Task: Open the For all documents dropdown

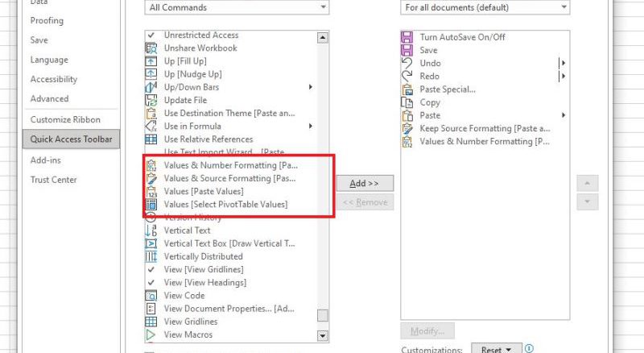Action: (485, 7)
